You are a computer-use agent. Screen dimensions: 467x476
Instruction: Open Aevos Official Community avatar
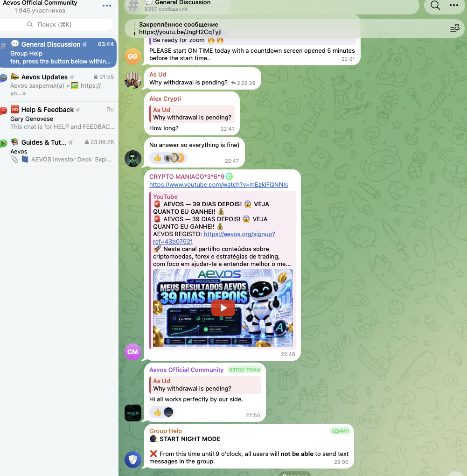132,413
